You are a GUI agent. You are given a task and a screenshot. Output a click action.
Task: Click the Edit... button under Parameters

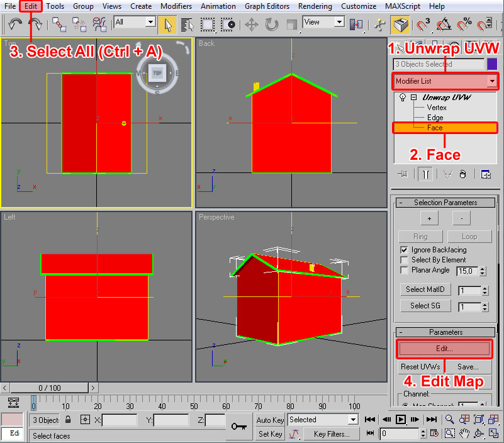(x=444, y=348)
